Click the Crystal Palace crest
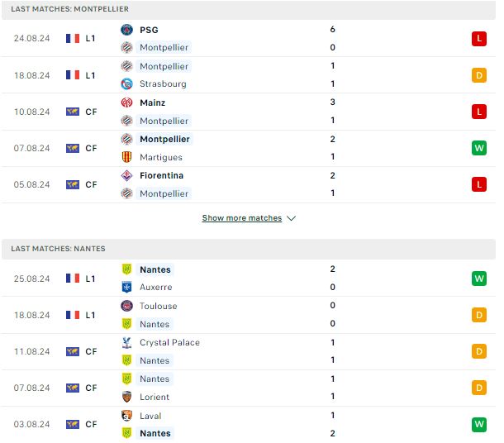 [x=126, y=343]
